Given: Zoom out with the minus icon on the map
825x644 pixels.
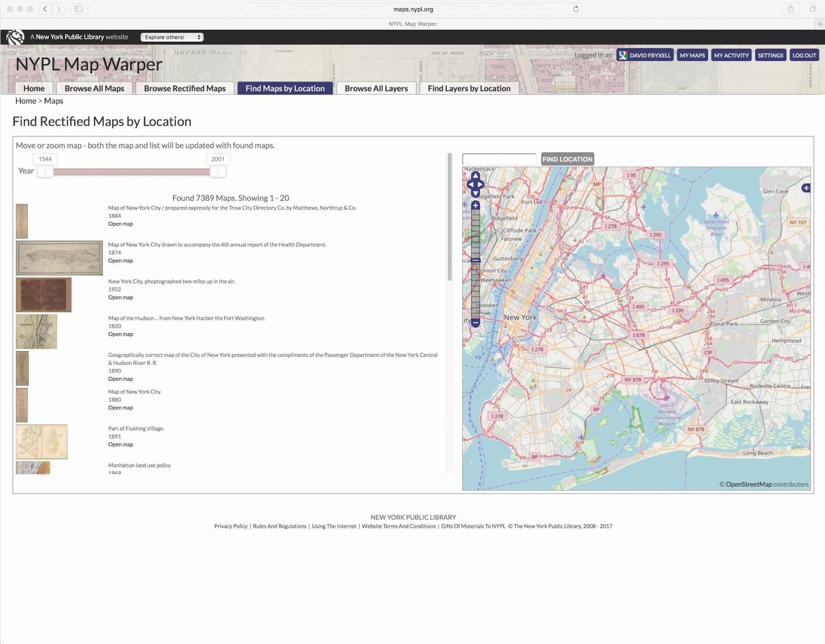Looking at the screenshot, I should point(475,323).
